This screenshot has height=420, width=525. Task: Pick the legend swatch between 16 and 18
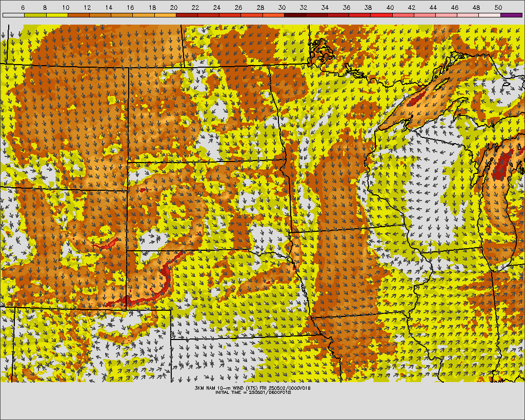coord(144,15)
